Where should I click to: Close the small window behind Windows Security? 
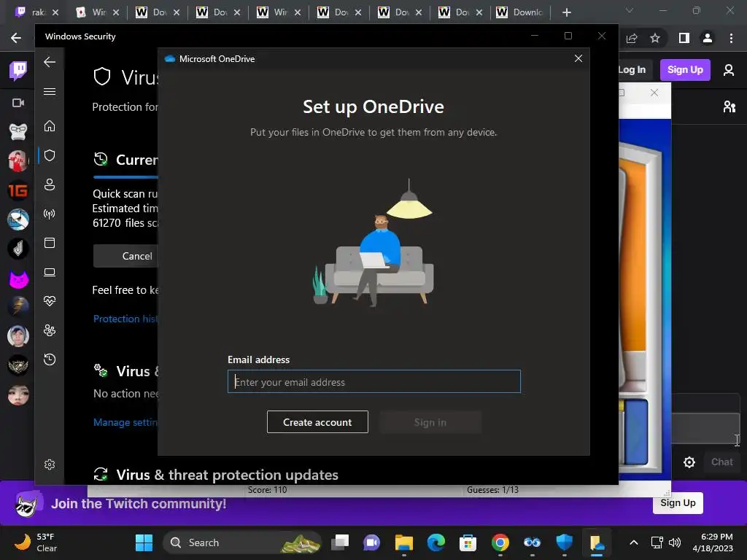point(654,93)
